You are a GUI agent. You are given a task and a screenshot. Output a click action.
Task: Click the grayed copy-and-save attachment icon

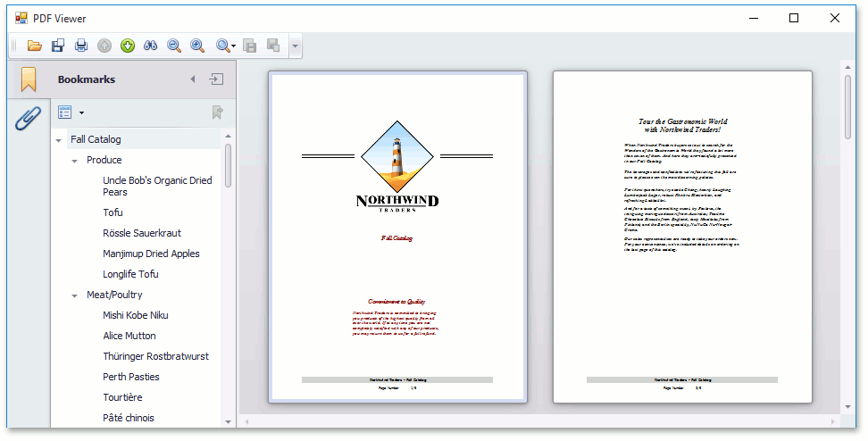coord(250,46)
